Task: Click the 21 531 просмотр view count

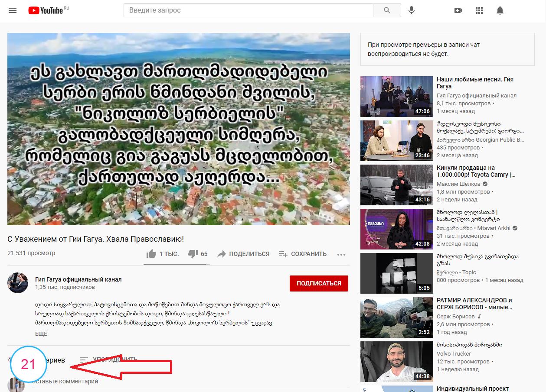Action: [31, 253]
